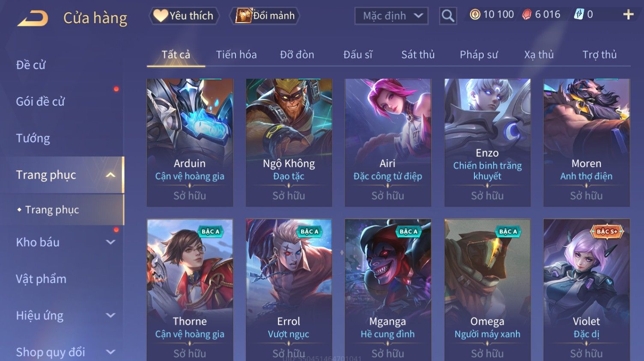Expand the Hiệu ứng sidebar section
The height and width of the screenshot is (361, 644).
click(110, 316)
